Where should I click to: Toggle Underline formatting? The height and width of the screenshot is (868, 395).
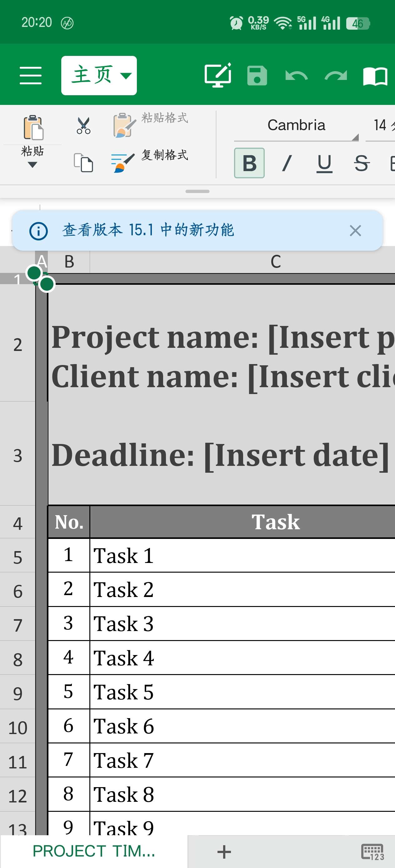(324, 163)
